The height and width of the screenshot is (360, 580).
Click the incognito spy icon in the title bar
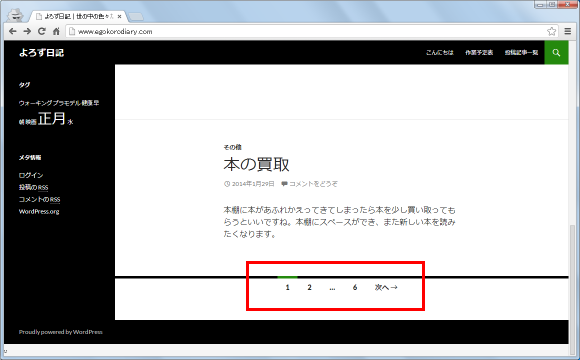point(15,15)
